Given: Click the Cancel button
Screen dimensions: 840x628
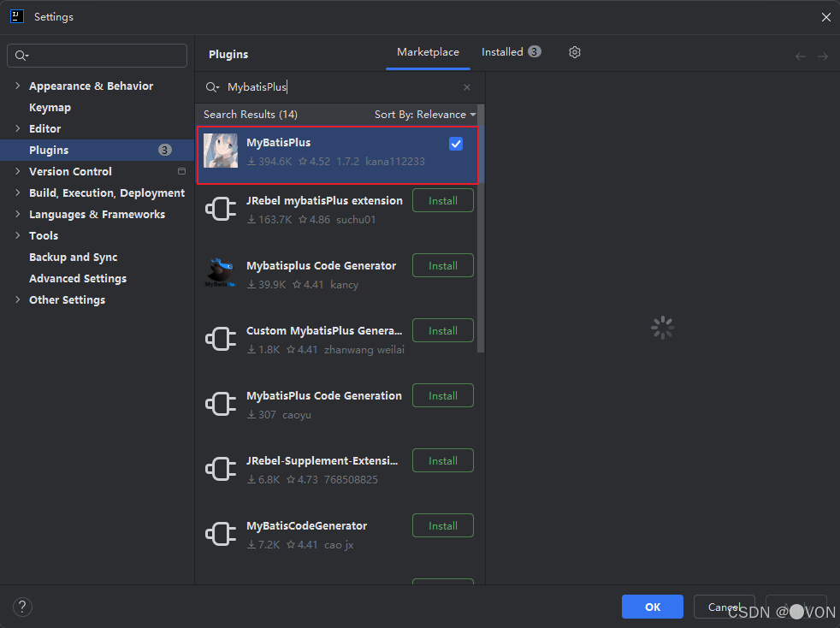Looking at the screenshot, I should 725,607.
